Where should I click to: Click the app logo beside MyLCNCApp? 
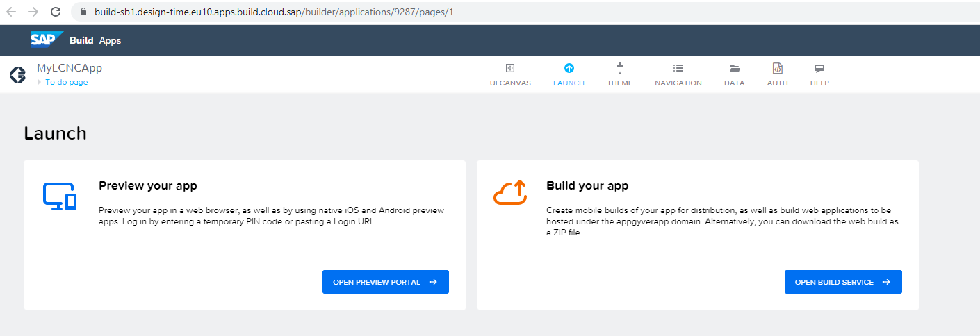[x=17, y=75]
